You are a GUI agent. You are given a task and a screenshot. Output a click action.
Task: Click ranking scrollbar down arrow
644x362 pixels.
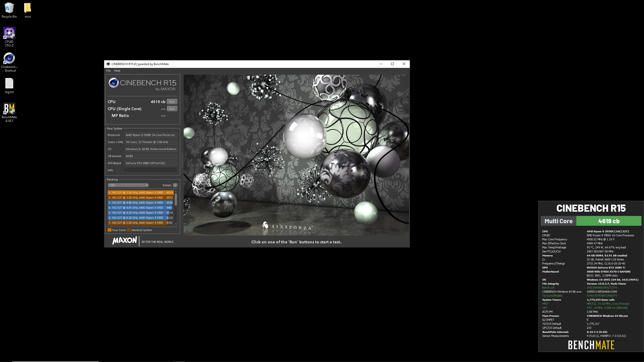click(x=176, y=224)
